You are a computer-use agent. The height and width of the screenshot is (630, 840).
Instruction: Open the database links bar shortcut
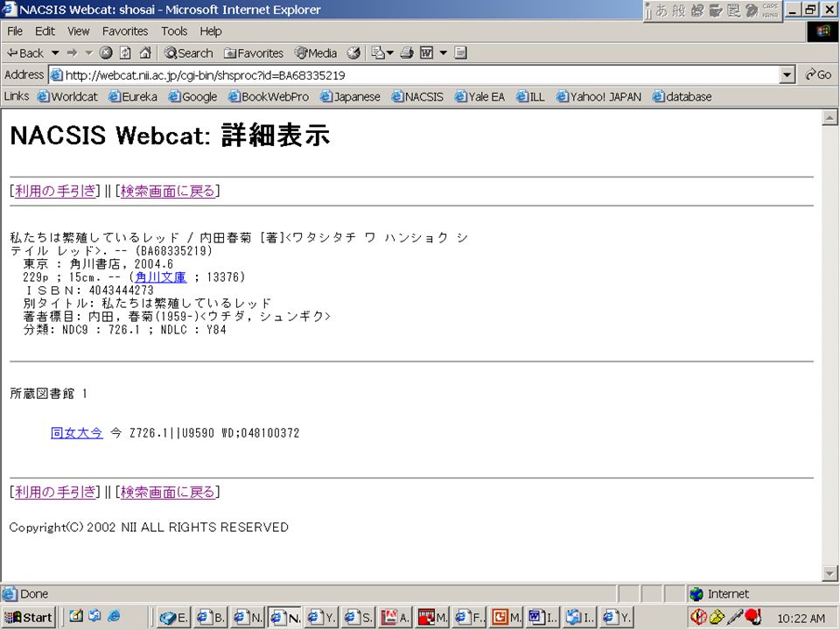682,96
